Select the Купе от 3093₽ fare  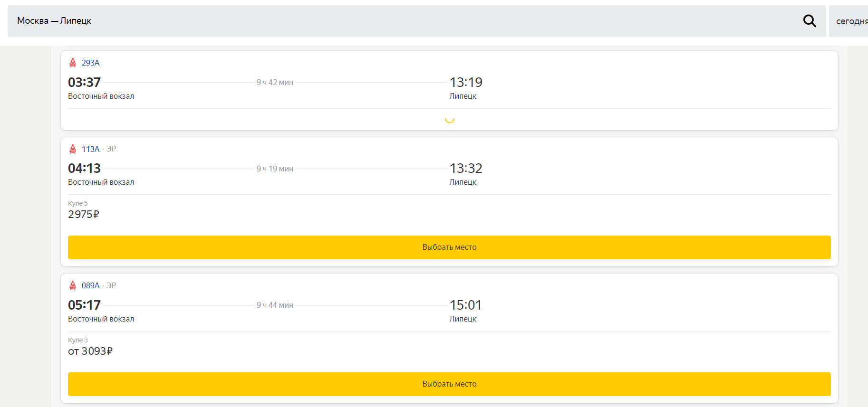point(90,351)
